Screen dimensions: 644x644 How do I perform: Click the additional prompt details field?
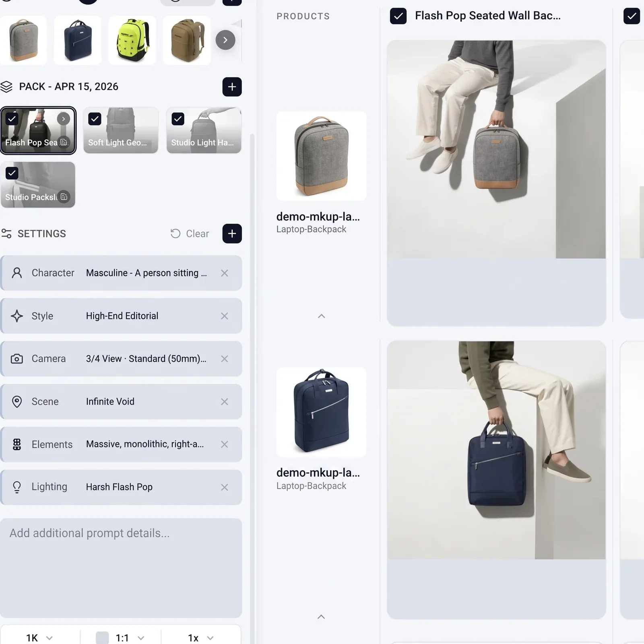121,568
